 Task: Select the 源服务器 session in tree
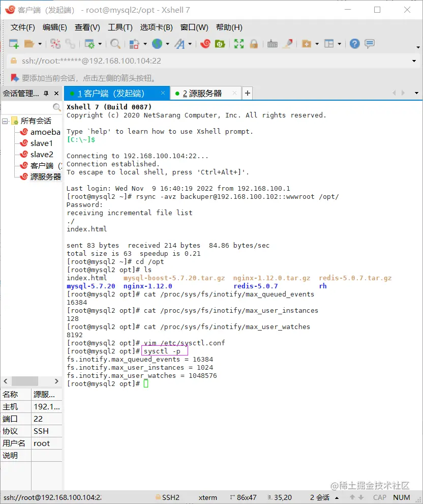(x=46, y=177)
